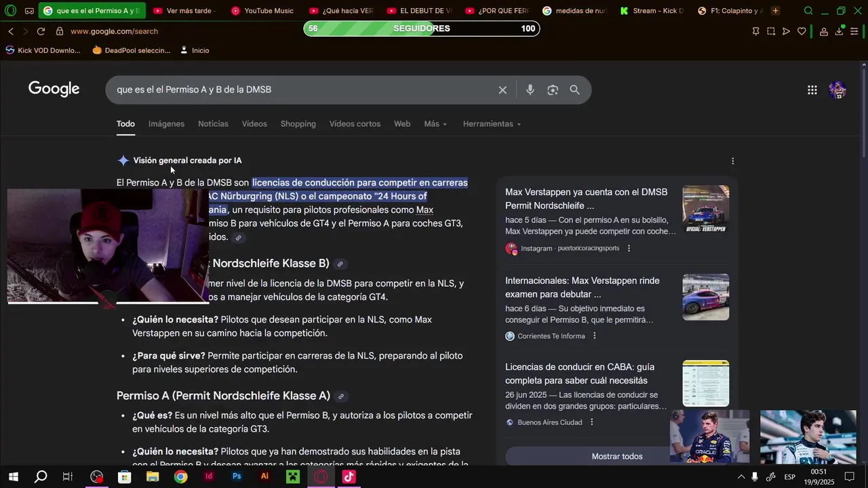Click the Google logo
Screen dimensions: 868x488
coord(54,89)
